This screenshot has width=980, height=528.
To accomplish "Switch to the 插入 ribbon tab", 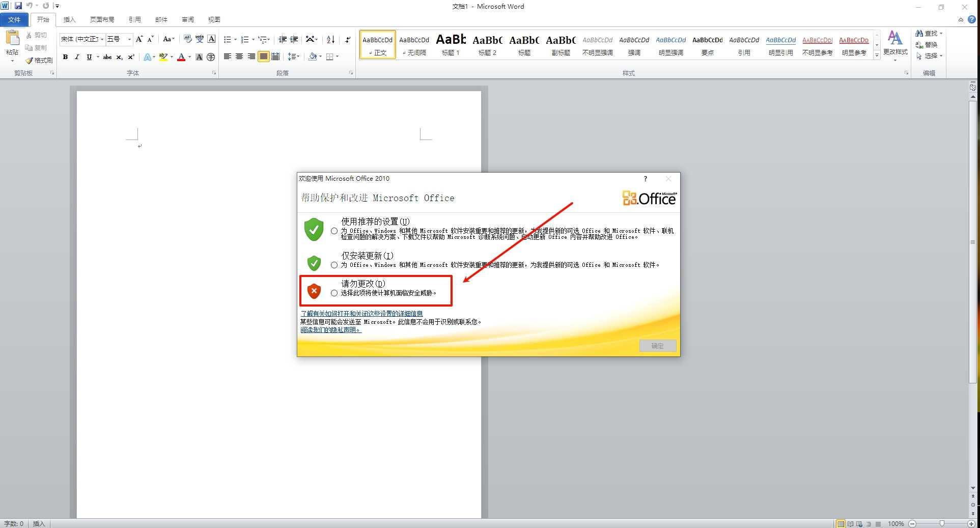I will point(69,19).
